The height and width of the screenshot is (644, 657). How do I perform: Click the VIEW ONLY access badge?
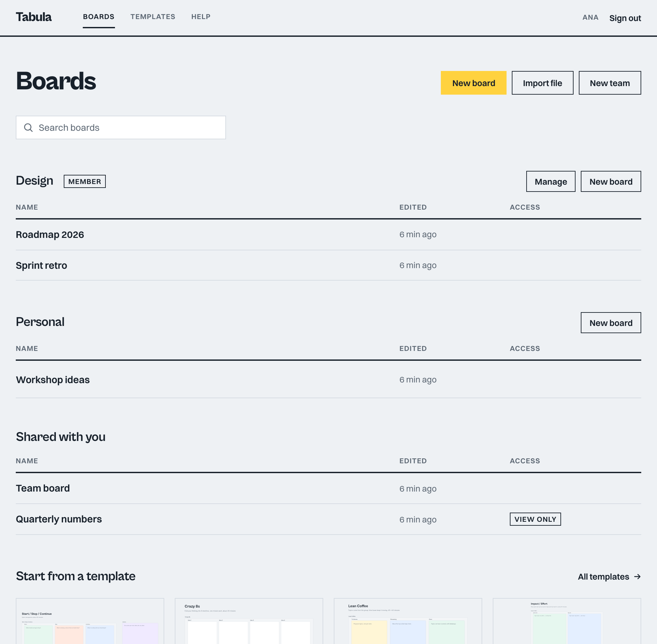tap(535, 519)
